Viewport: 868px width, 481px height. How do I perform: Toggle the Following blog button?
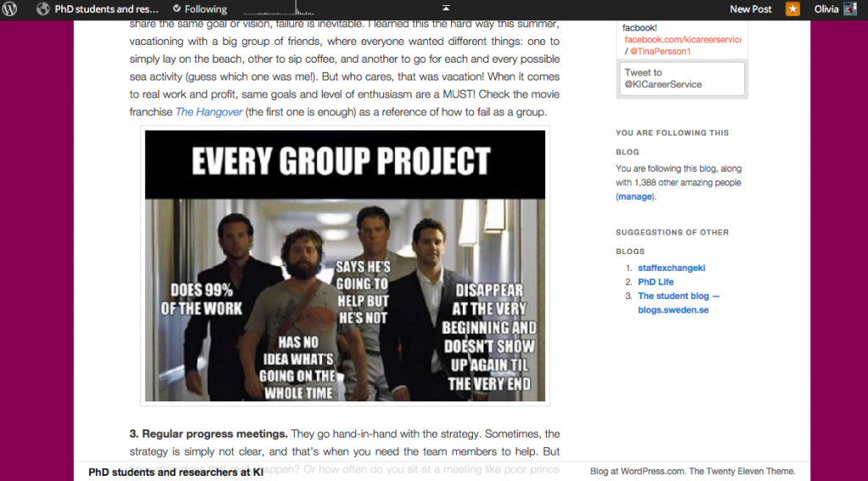[200, 9]
